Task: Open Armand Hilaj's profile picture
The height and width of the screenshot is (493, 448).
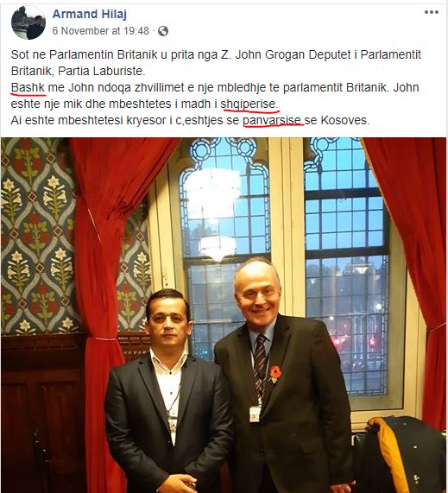Action: [28, 22]
